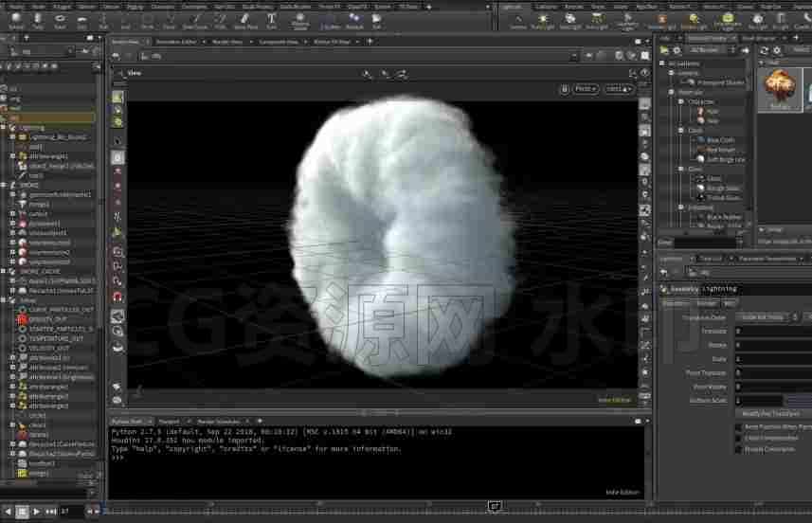Select the Rough Glass material
Image resolution: width=812 pixels, height=523 pixels.
click(x=723, y=188)
